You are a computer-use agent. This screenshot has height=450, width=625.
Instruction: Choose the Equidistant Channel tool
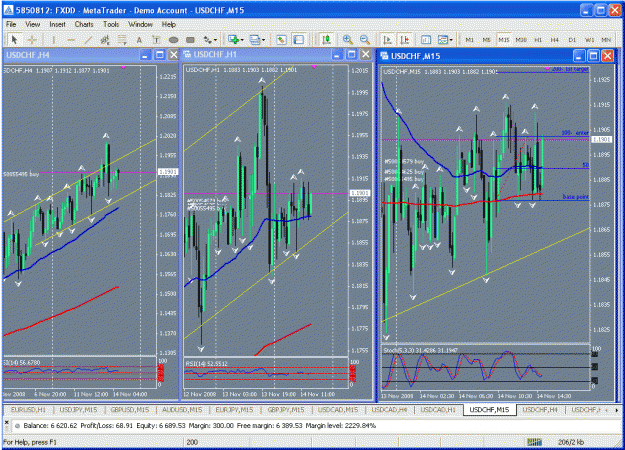coord(105,39)
